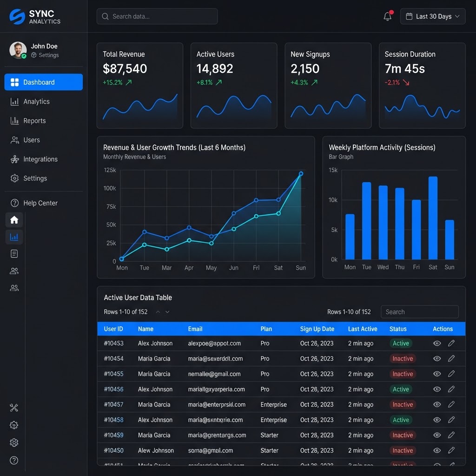Image resolution: width=476 pixels, height=476 pixels.
Task: Click the pencil icon for user #10455
Action: (451, 374)
